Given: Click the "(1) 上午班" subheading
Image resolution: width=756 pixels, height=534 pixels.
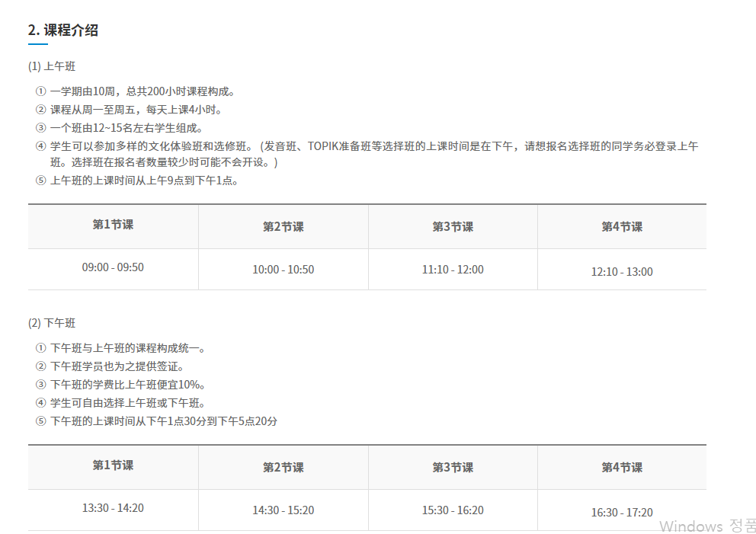Looking at the screenshot, I should (x=52, y=66).
